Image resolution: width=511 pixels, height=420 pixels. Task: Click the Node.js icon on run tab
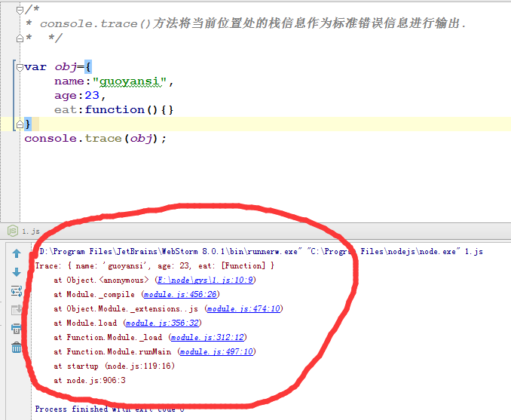tap(14, 231)
